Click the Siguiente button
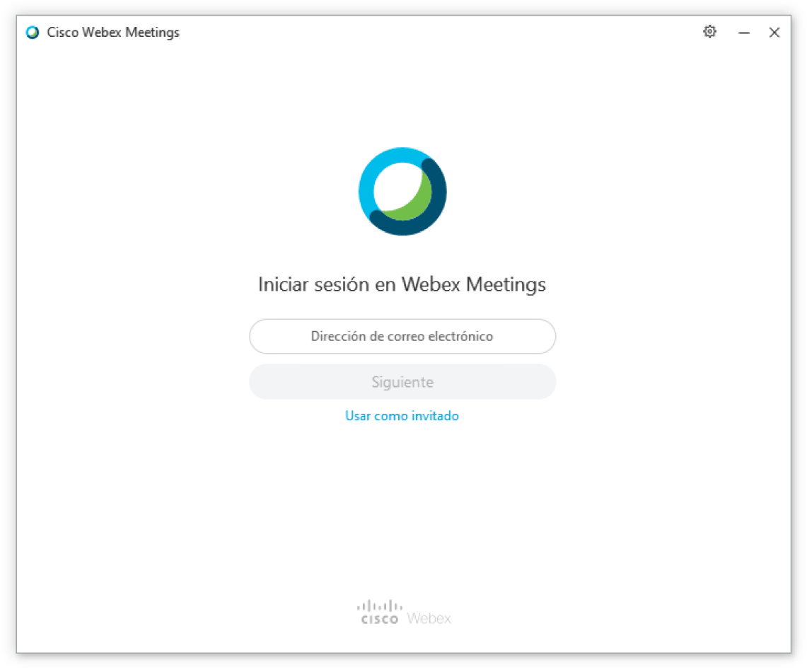This screenshot has height=672, width=807. (x=402, y=382)
